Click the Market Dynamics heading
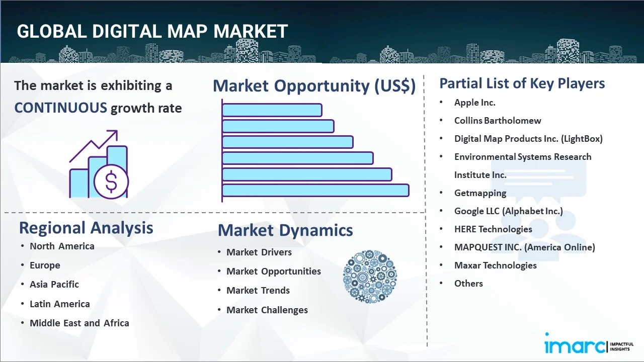 point(285,230)
